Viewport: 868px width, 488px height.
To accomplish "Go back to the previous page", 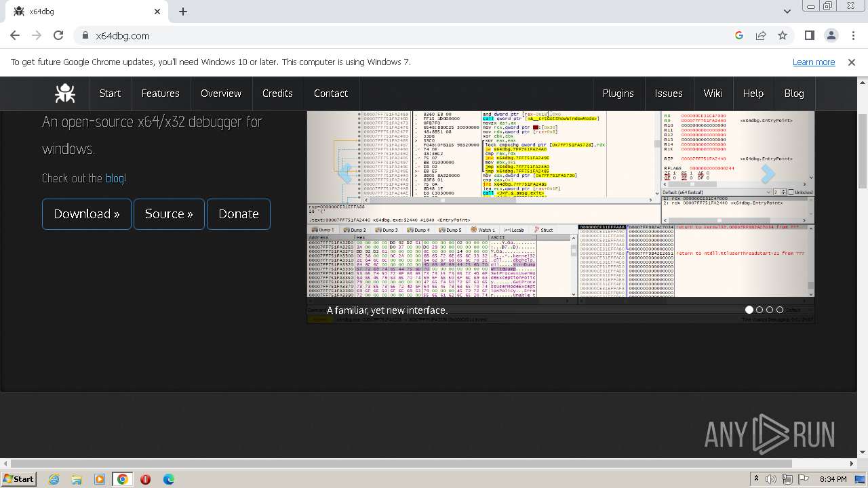I will pyautogui.click(x=16, y=36).
